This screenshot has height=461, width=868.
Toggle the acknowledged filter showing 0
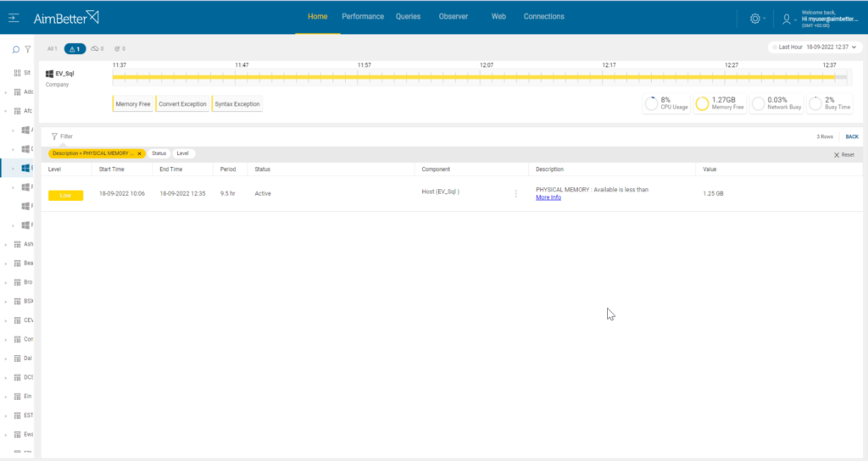(x=120, y=48)
